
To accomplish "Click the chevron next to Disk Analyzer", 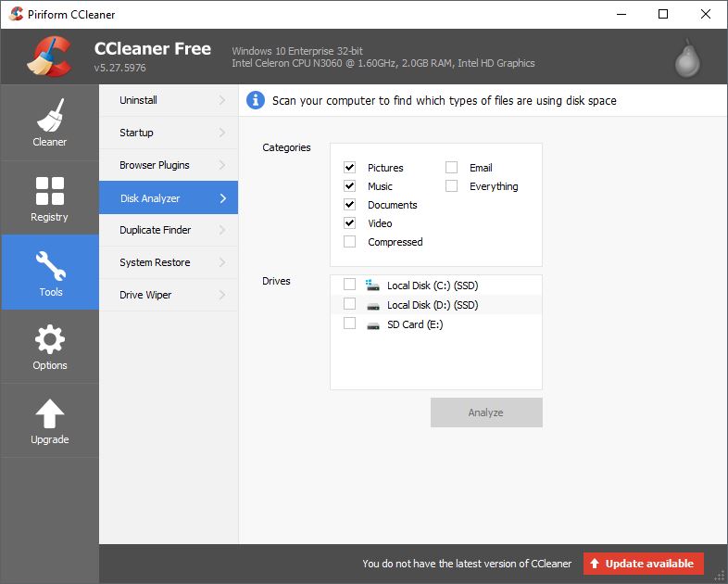I will 223,198.
